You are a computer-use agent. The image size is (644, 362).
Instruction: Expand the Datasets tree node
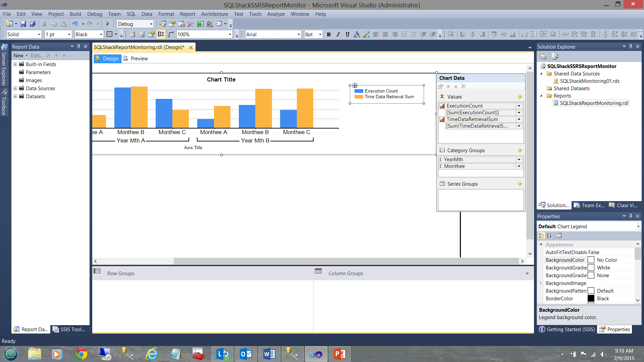[x=15, y=96]
